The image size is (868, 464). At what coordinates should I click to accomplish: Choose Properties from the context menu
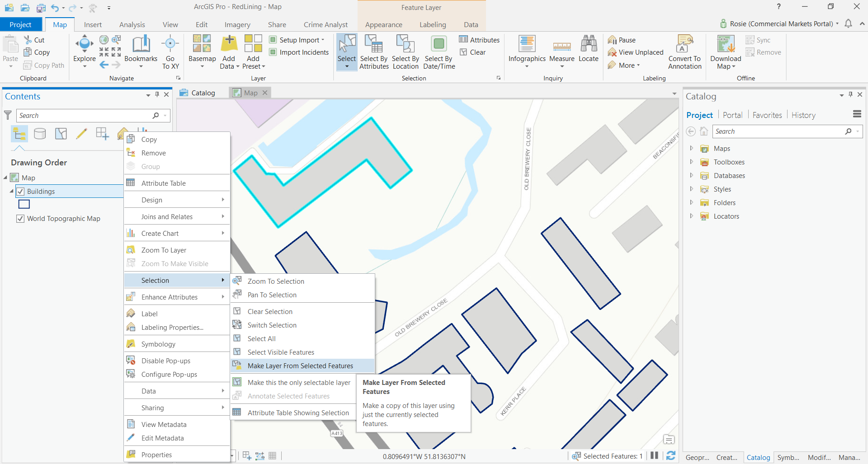pyautogui.click(x=177, y=455)
